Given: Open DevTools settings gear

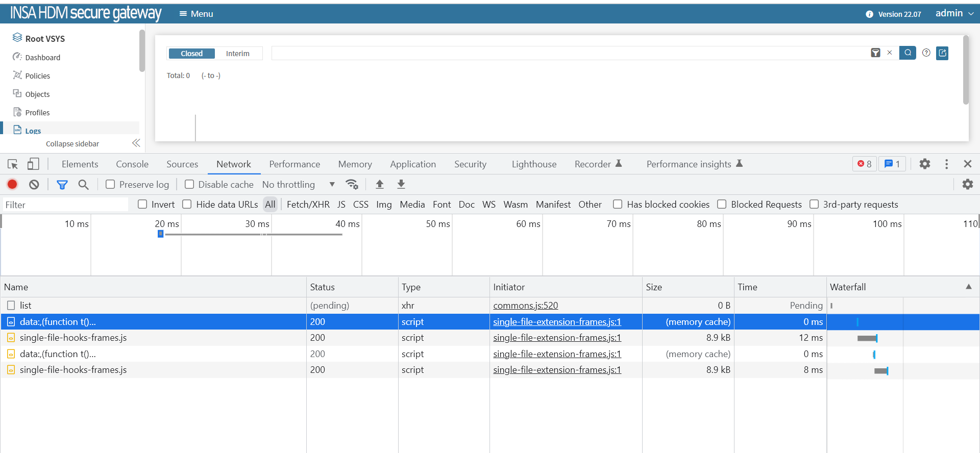Looking at the screenshot, I should (924, 164).
